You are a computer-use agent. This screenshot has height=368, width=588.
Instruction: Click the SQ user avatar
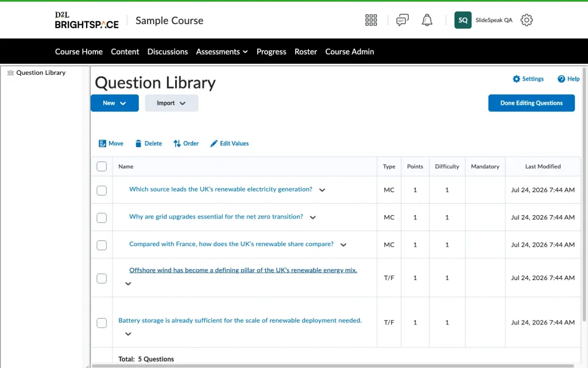pos(463,20)
